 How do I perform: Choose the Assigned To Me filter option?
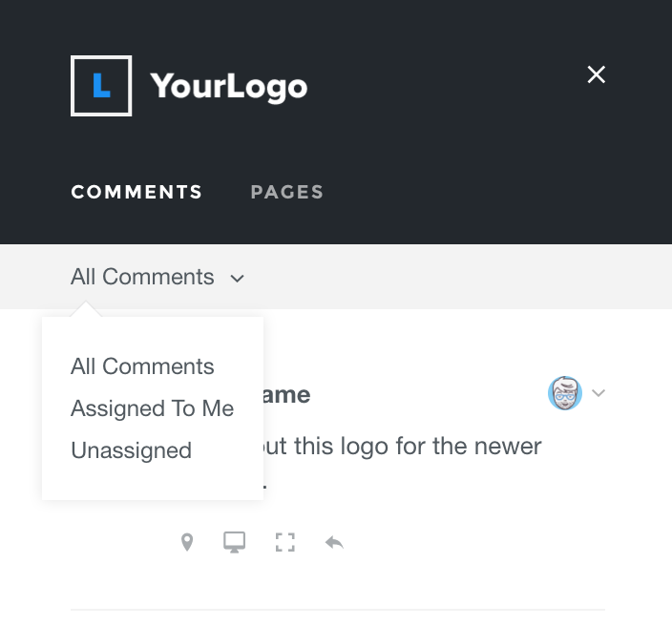[x=152, y=408]
